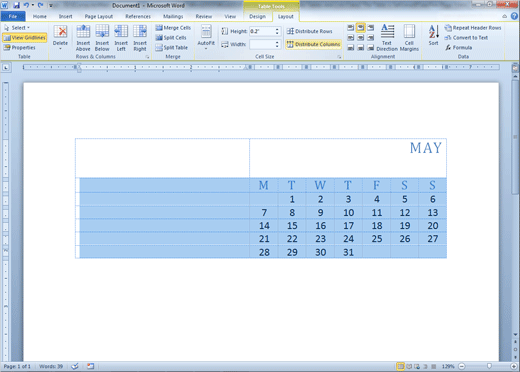Insert a row below
The image size is (520, 372).
click(102, 38)
